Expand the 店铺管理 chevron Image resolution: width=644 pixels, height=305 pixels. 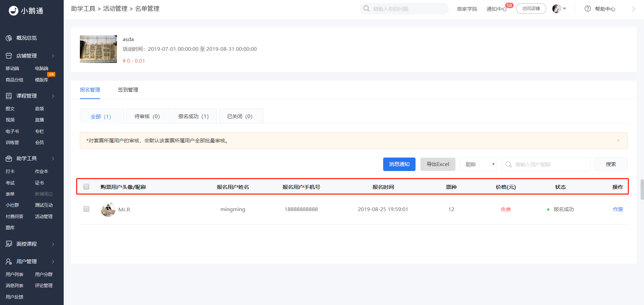click(53, 56)
